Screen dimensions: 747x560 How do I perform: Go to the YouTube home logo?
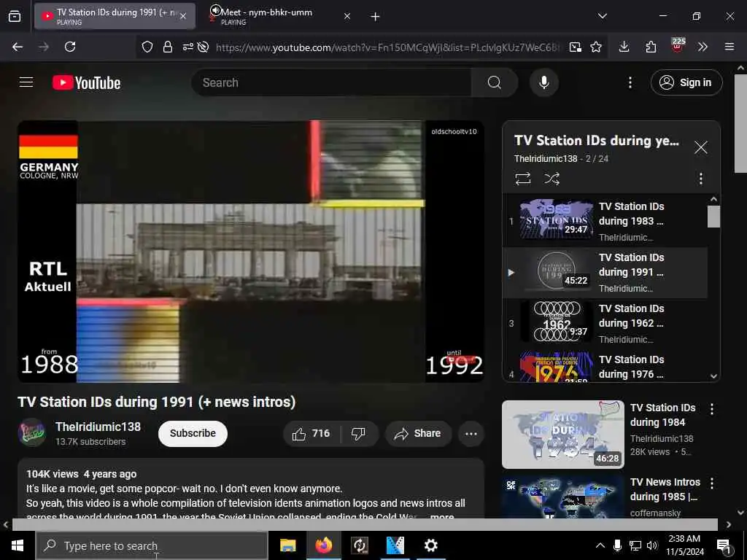pos(87,83)
